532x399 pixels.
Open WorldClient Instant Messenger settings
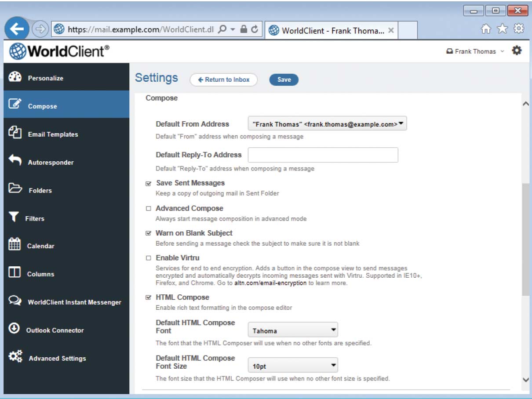(x=66, y=301)
